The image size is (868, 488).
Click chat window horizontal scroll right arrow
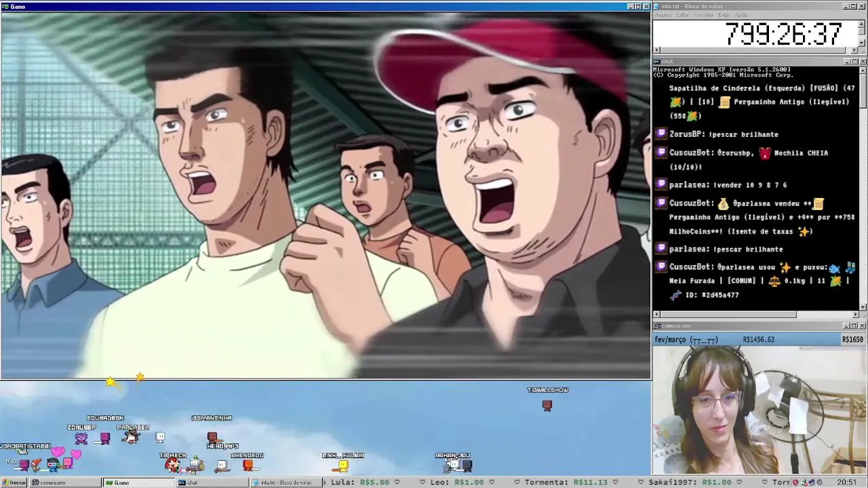pyautogui.click(x=855, y=314)
